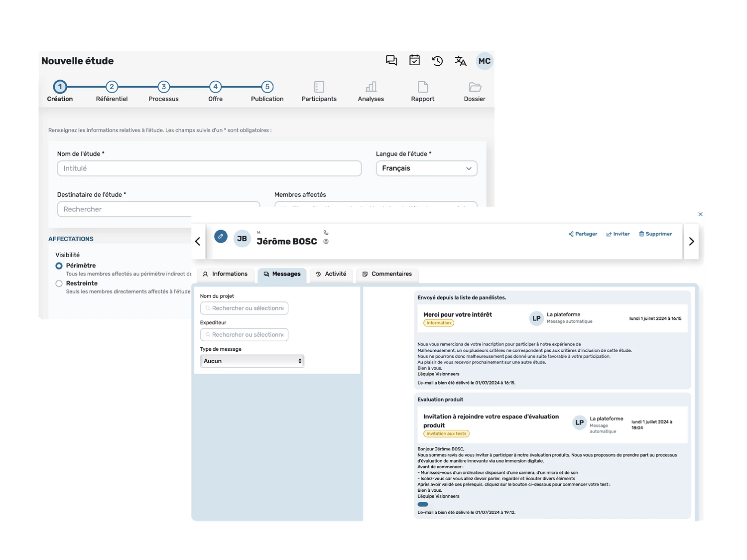Click the Participants step icon
Screen dimensions: 747x560
(x=319, y=87)
